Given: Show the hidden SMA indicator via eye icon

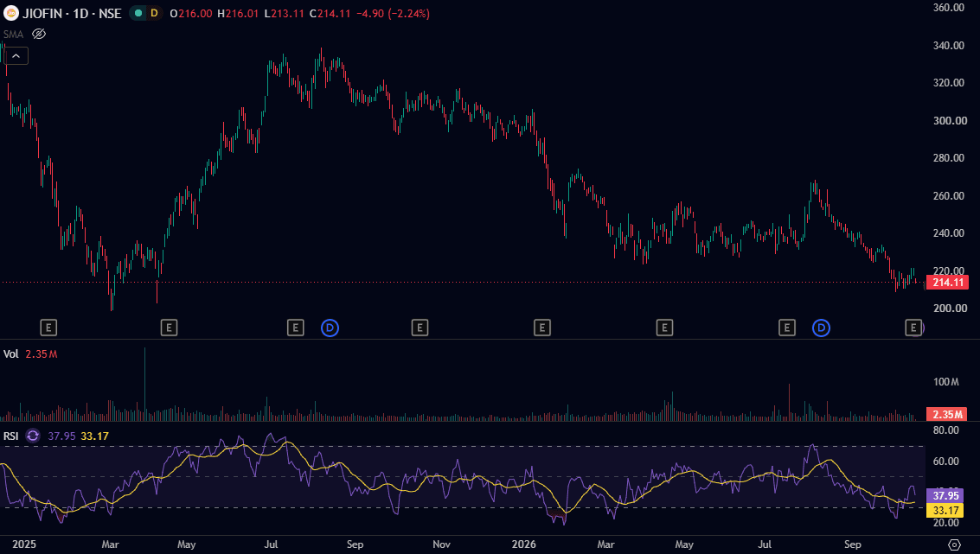Looking at the screenshot, I should pos(39,34).
